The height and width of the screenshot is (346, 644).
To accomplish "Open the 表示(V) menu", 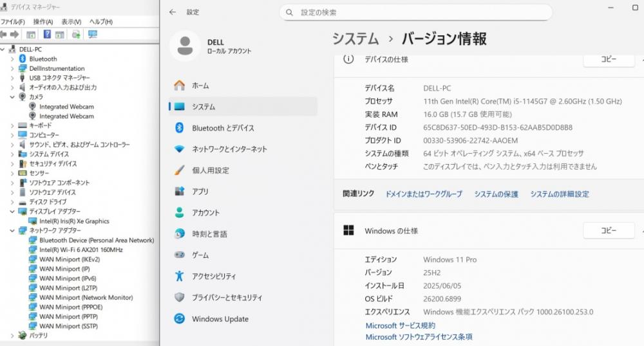I will tap(71, 22).
